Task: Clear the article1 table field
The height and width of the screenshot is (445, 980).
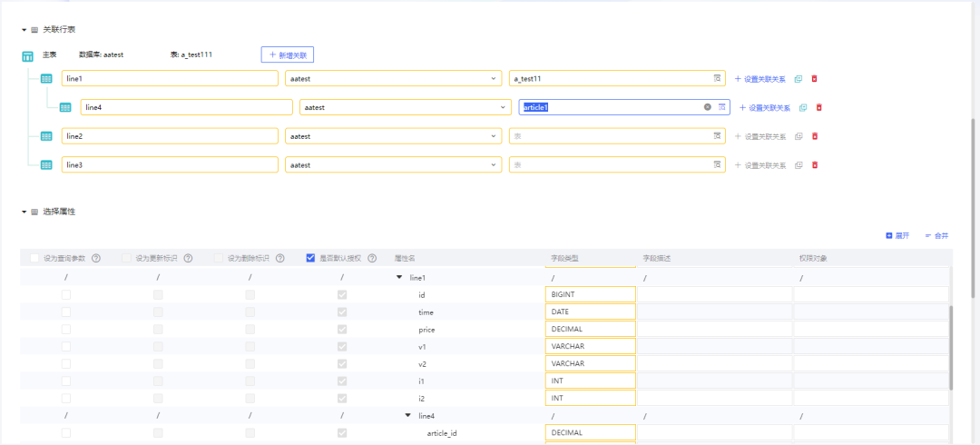Action: click(708, 107)
